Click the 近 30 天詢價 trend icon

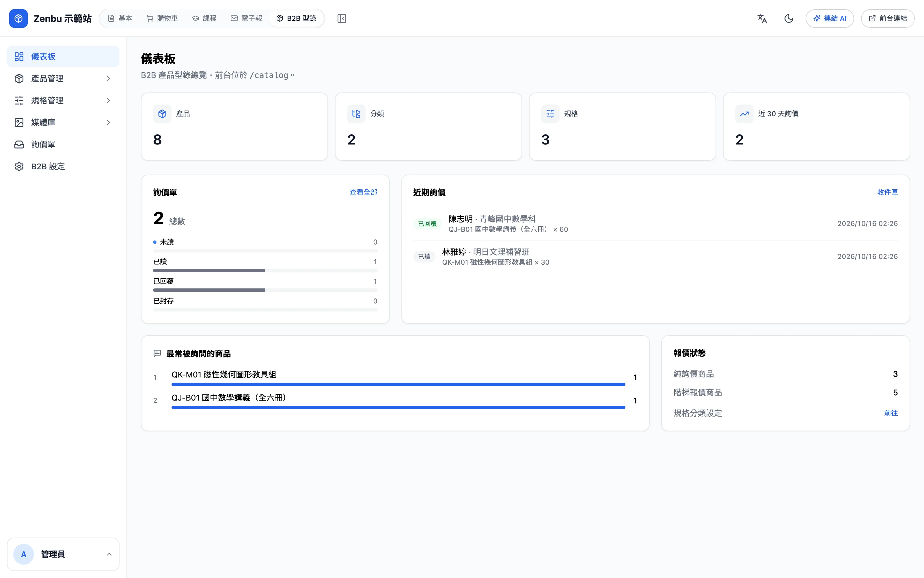click(x=744, y=114)
